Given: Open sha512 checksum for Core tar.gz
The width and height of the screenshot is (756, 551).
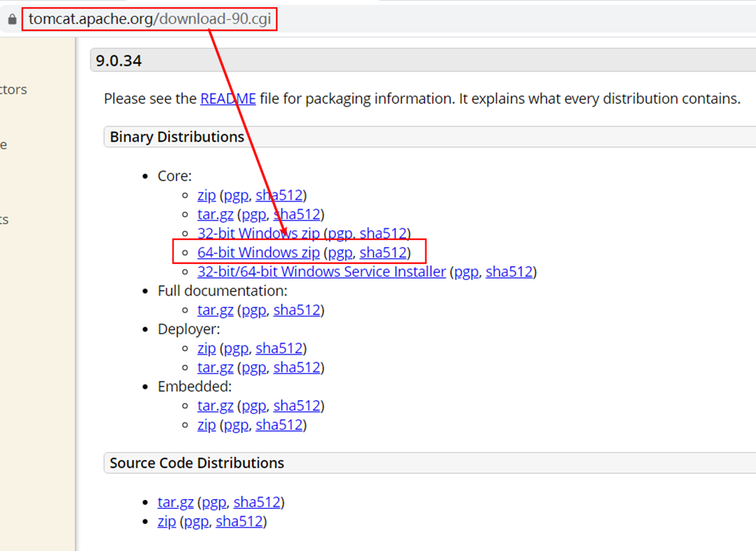Looking at the screenshot, I should click(297, 215).
